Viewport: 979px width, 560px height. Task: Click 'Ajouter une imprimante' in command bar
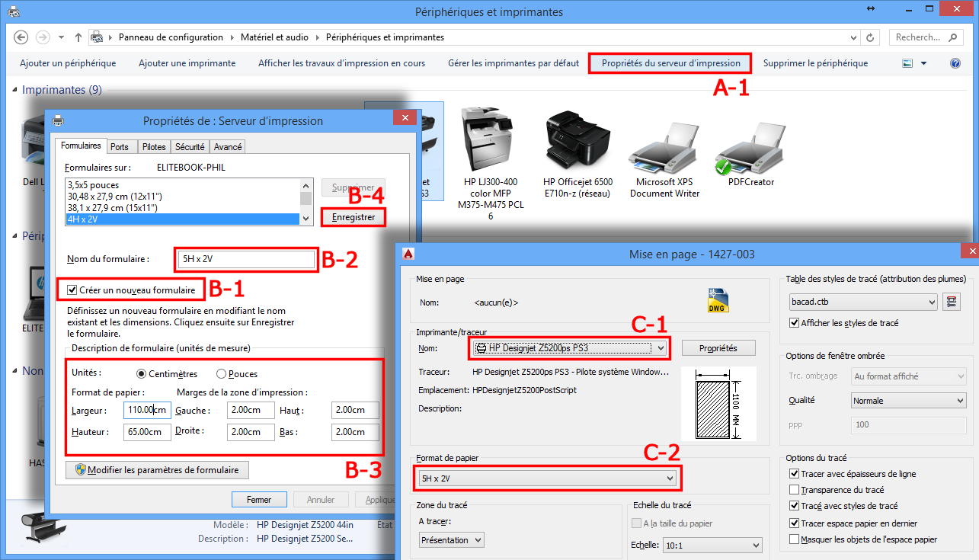187,63
